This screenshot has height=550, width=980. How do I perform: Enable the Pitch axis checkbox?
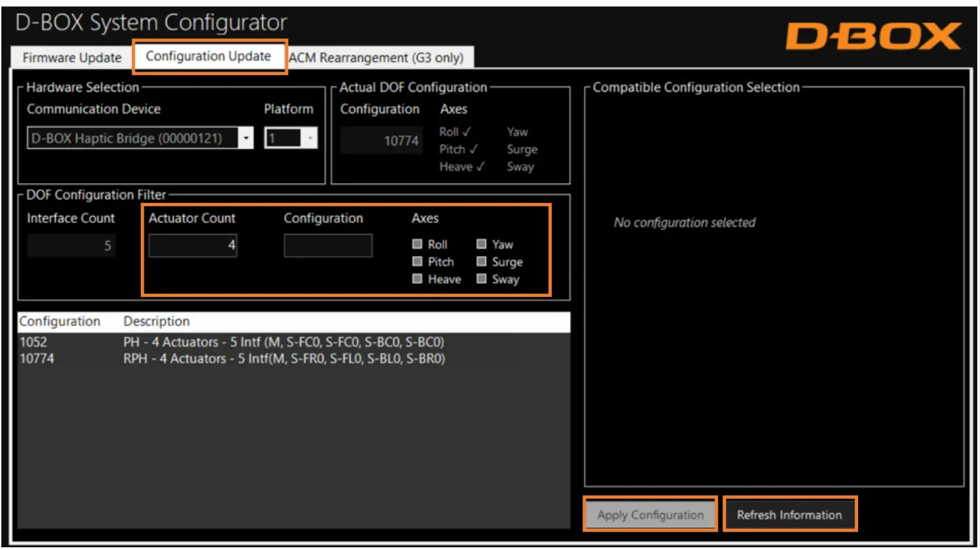(417, 261)
